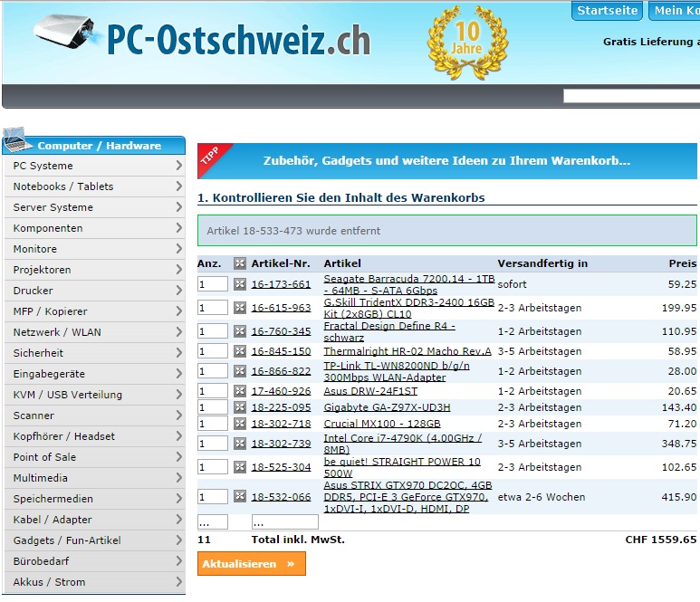Open the Gadgets / Fun-Artikel category
Image resolution: width=700 pixels, height=602 pixels.
(95, 540)
